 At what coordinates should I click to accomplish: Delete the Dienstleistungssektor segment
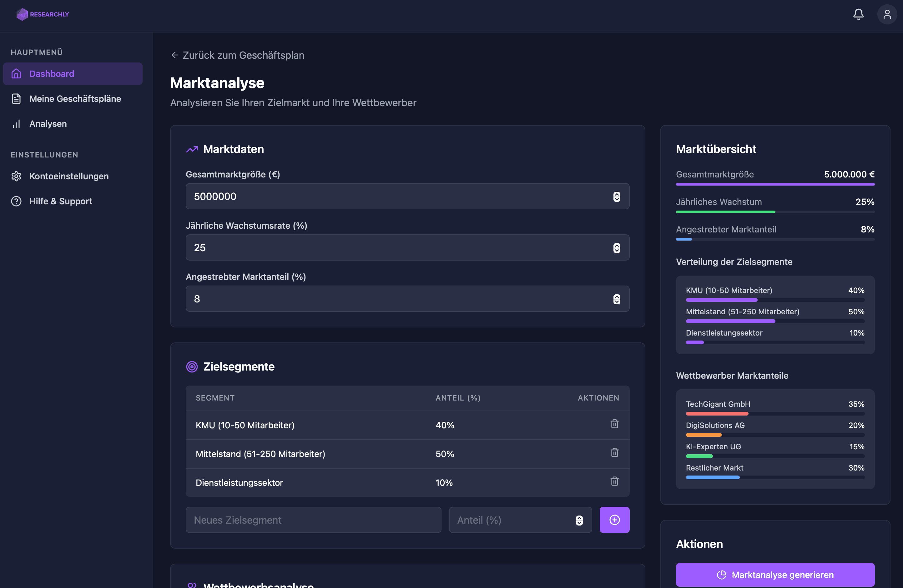(x=615, y=481)
